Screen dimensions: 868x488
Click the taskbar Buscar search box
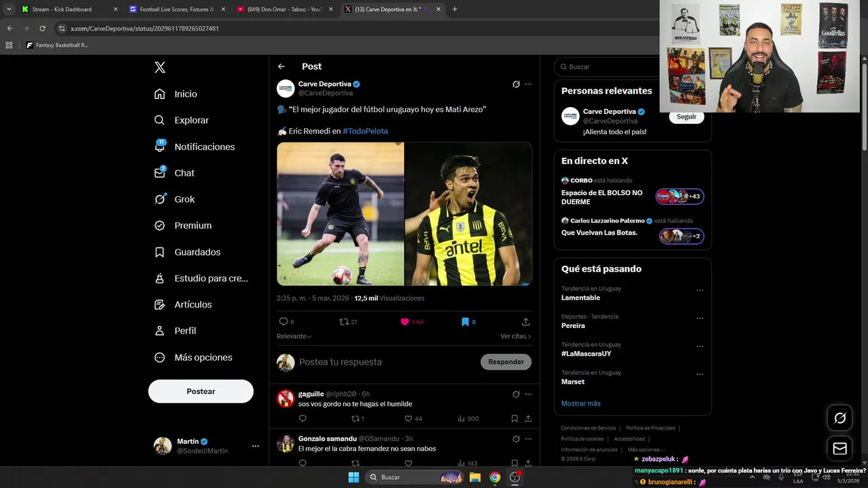(x=415, y=477)
